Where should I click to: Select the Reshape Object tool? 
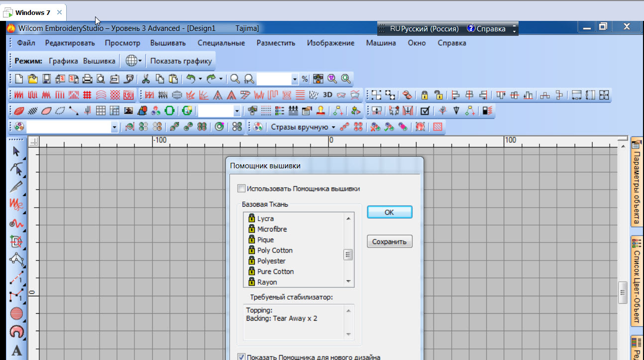[17, 169]
